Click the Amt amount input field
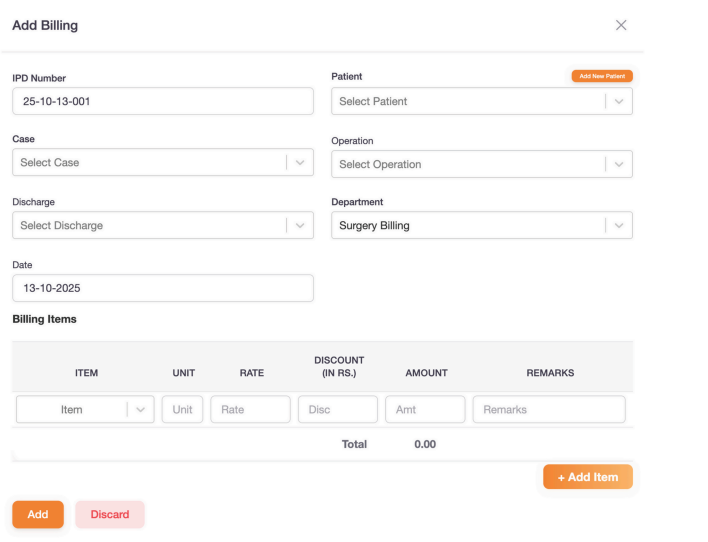This screenshot has height=542, width=708. pyautogui.click(x=425, y=410)
